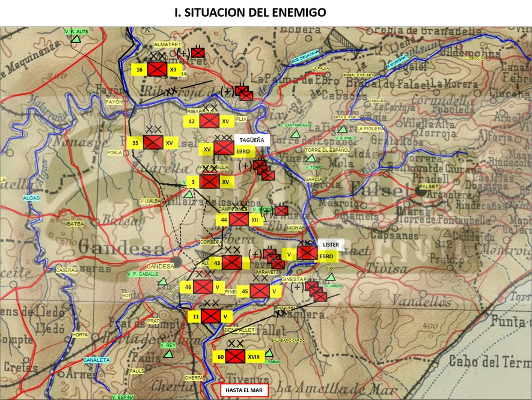Image resolution: width=532 pixels, height=400 pixels.
Task: Select the yellow number 16 label
Action: pyautogui.click(x=139, y=70)
